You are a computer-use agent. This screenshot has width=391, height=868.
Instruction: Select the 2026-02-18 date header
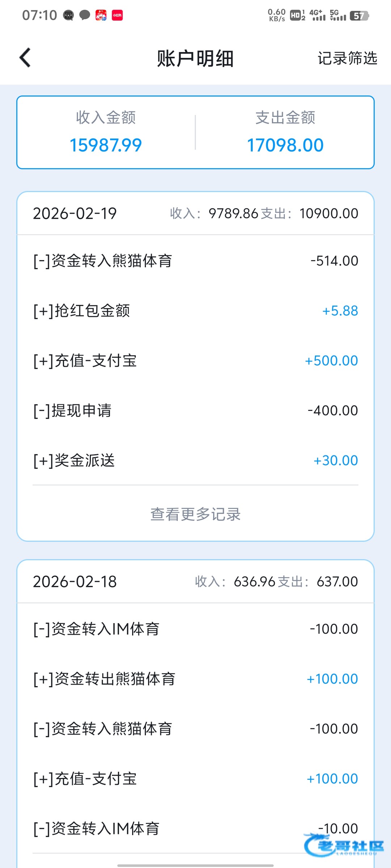pos(75,582)
